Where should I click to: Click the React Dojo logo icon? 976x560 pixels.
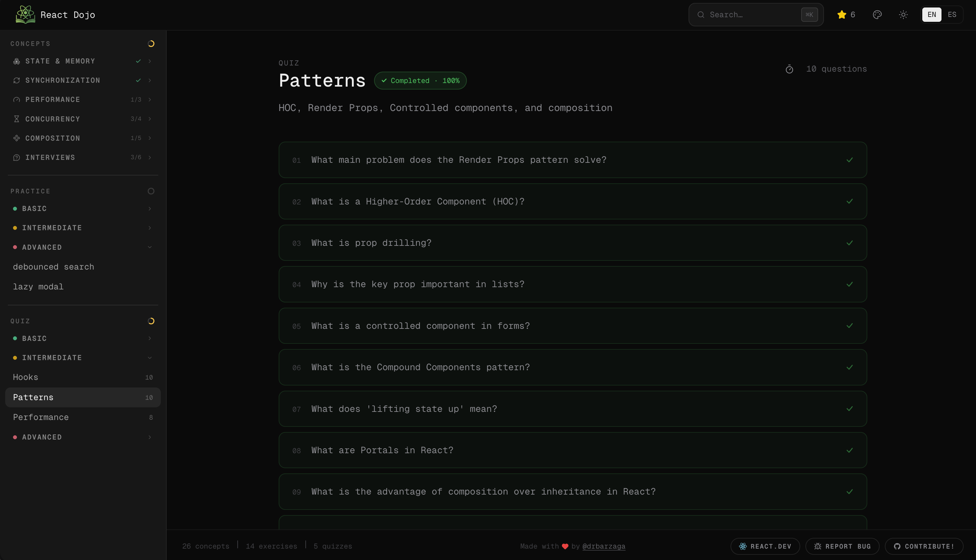(25, 15)
